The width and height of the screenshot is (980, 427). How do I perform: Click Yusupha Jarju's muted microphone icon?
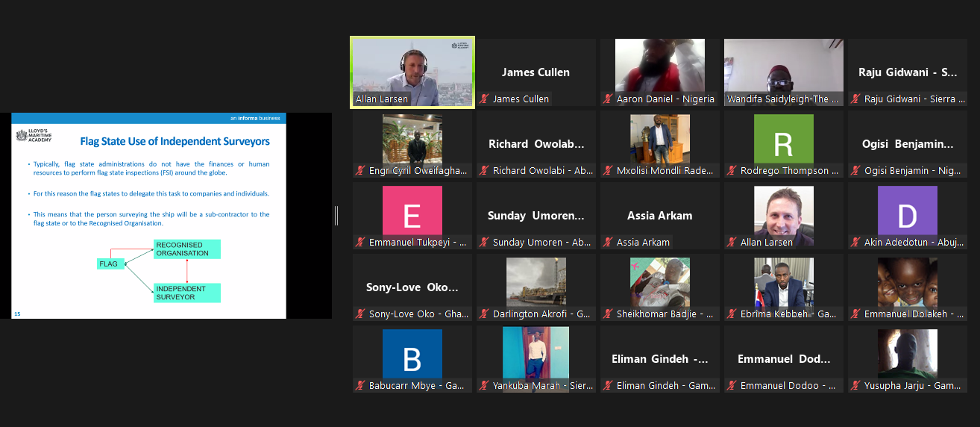(x=856, y=386)
